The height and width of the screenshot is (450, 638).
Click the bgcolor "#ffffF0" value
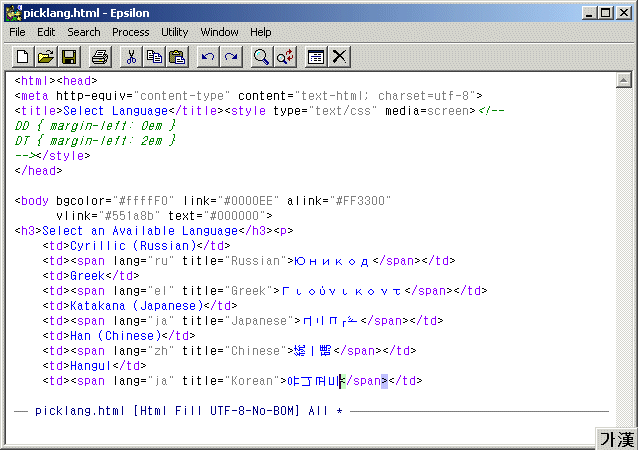click(x=143, y=201)
